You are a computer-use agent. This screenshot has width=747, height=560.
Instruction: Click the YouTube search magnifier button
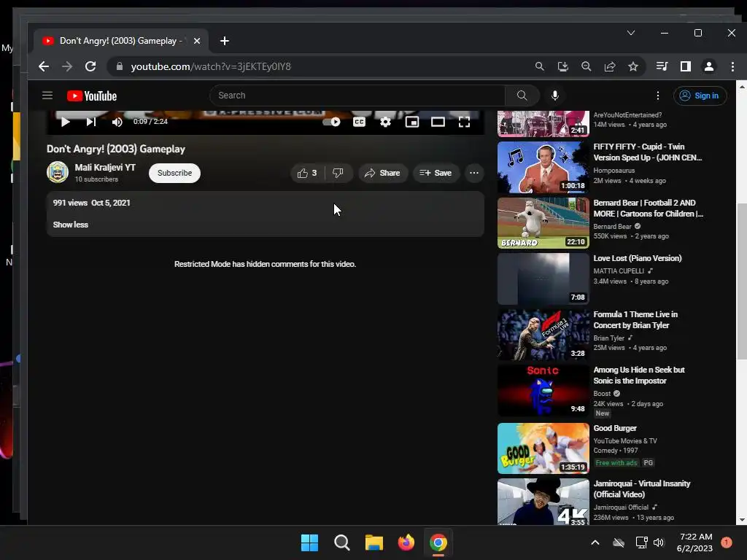(522, 96)
